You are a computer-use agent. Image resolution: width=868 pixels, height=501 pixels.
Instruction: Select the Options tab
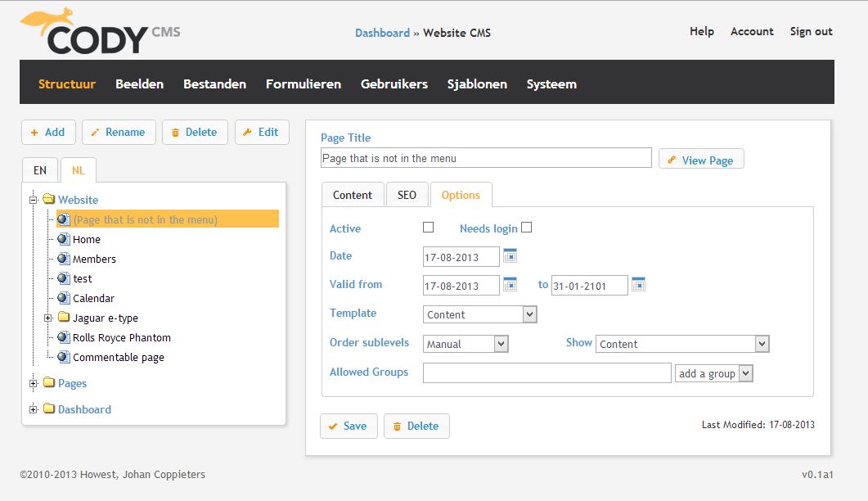[x=461, y=195]
